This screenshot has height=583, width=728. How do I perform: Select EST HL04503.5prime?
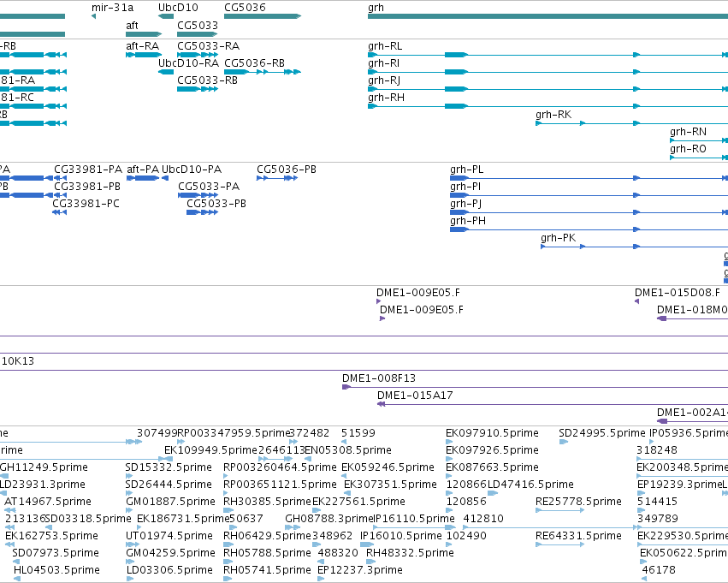tap(56, 571)
